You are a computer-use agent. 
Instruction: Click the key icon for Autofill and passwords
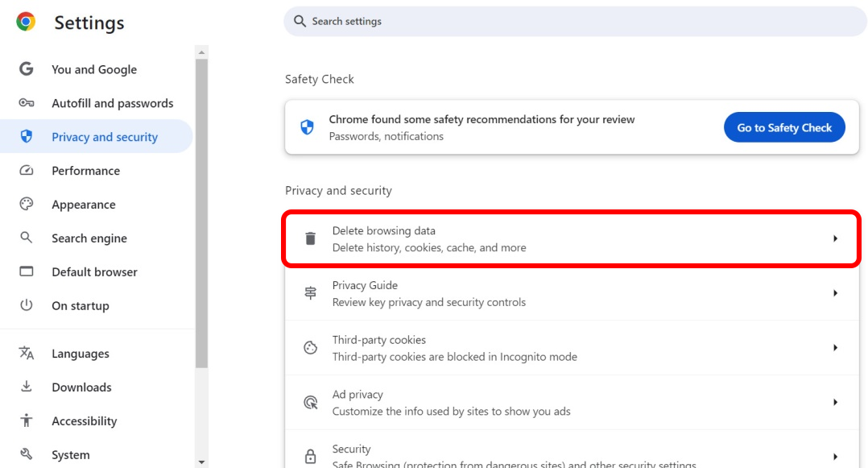[x=26, y=102]
